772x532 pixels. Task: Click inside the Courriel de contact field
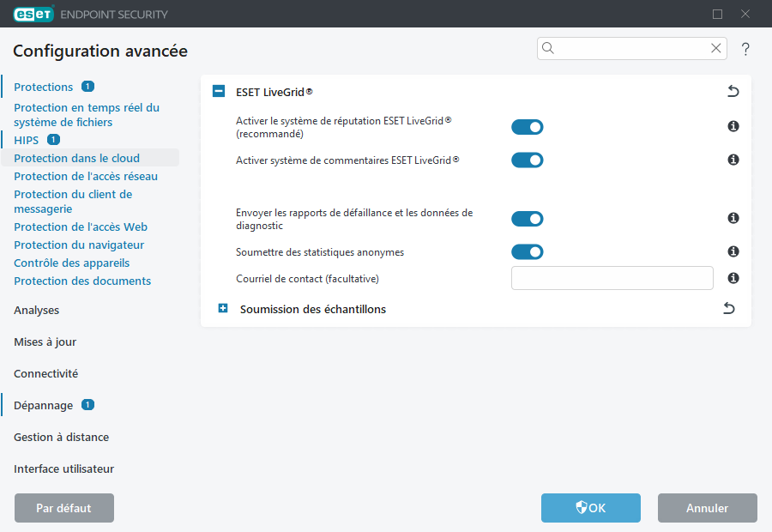click(x=612, y=278)
